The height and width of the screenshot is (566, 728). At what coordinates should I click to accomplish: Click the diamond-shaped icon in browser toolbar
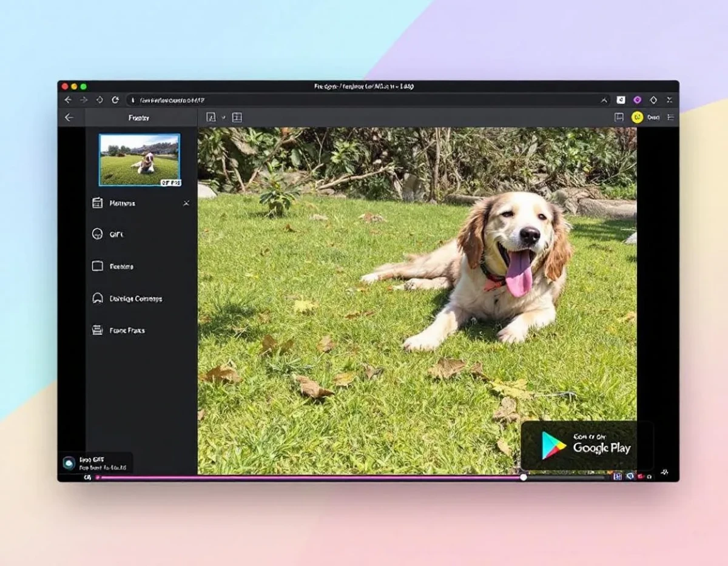point(653,99)
